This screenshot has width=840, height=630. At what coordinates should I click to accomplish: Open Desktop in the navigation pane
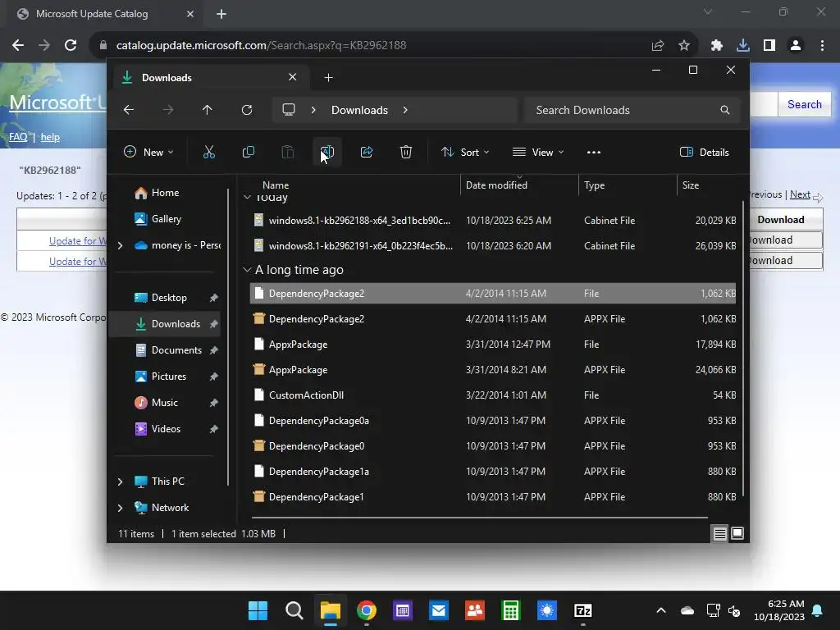click(x=169, y=298)
